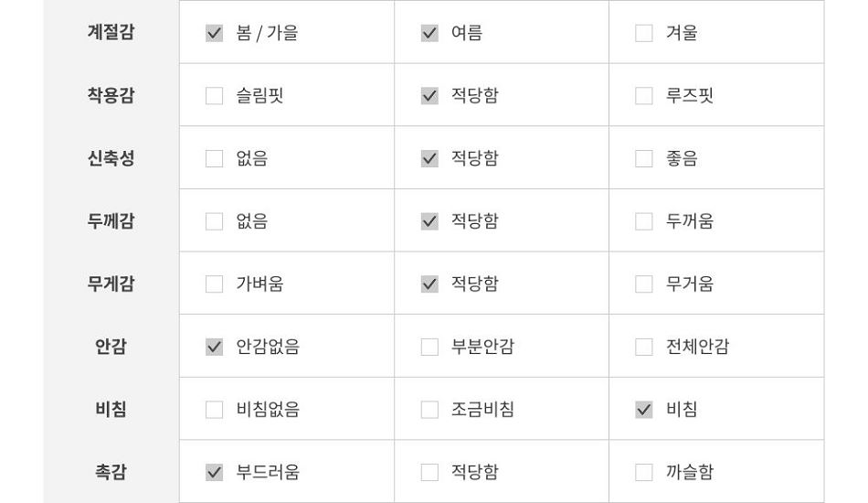
Task: Check the 비침없음 checkbox
Action: click(214, 410)
